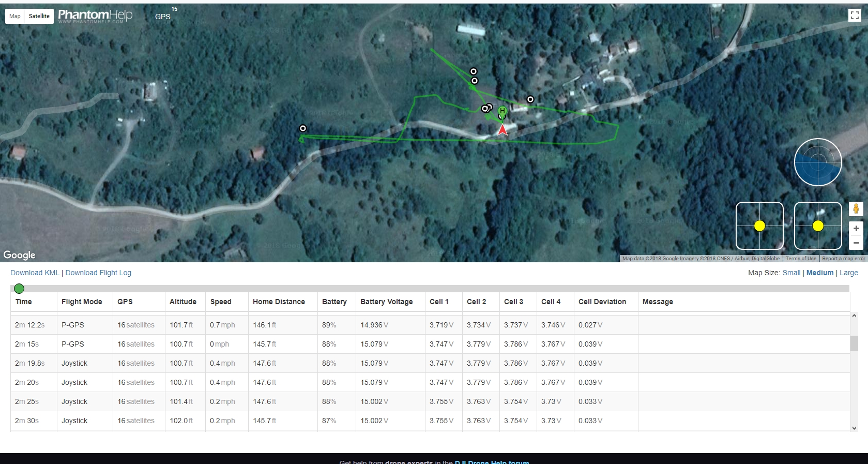Viewport: 868px width, 464px height.
Task: Click the green home point H marker
Action: 502,111
